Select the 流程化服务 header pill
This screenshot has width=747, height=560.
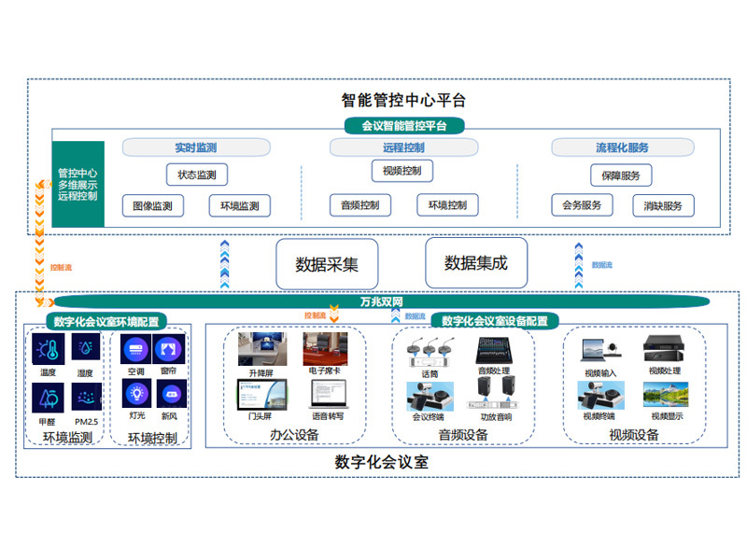tap(622, 147)
